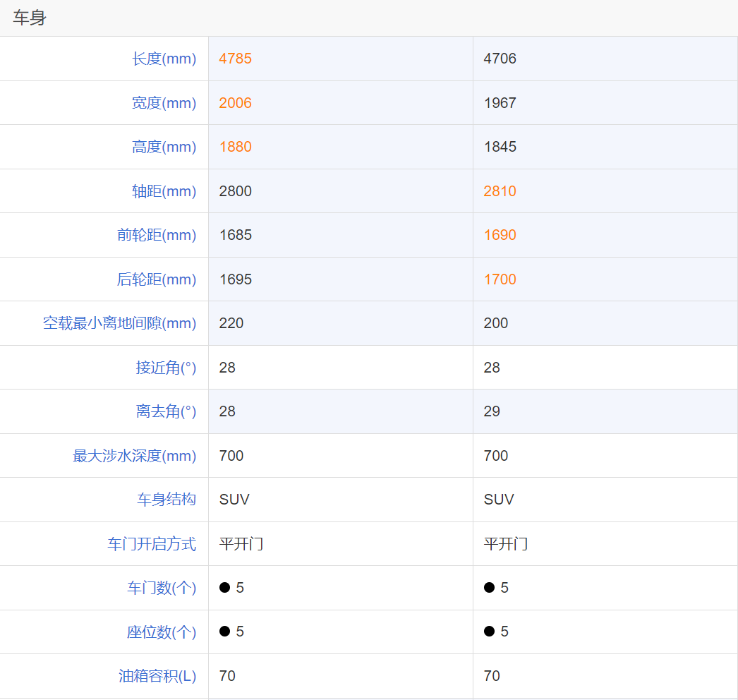Click the 后轮距(mm) label
This screenshot has width=738, height=700.
pos(157,279)
